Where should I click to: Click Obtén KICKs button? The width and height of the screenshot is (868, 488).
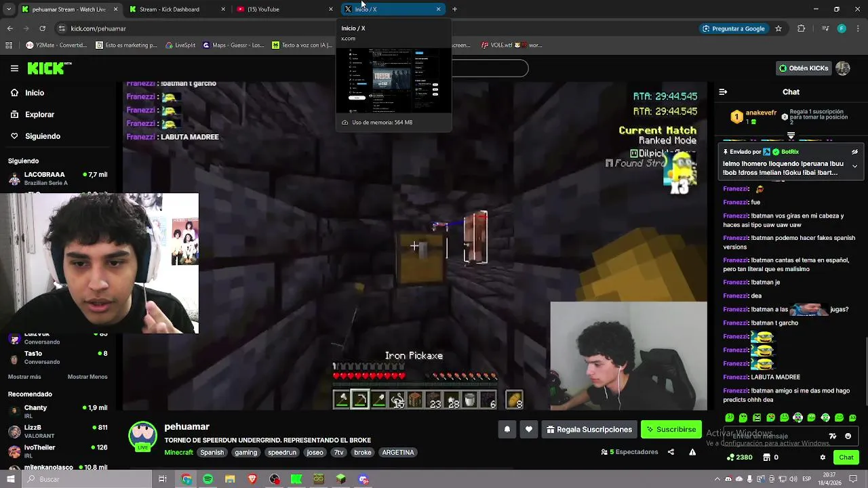tap(804, 68)
